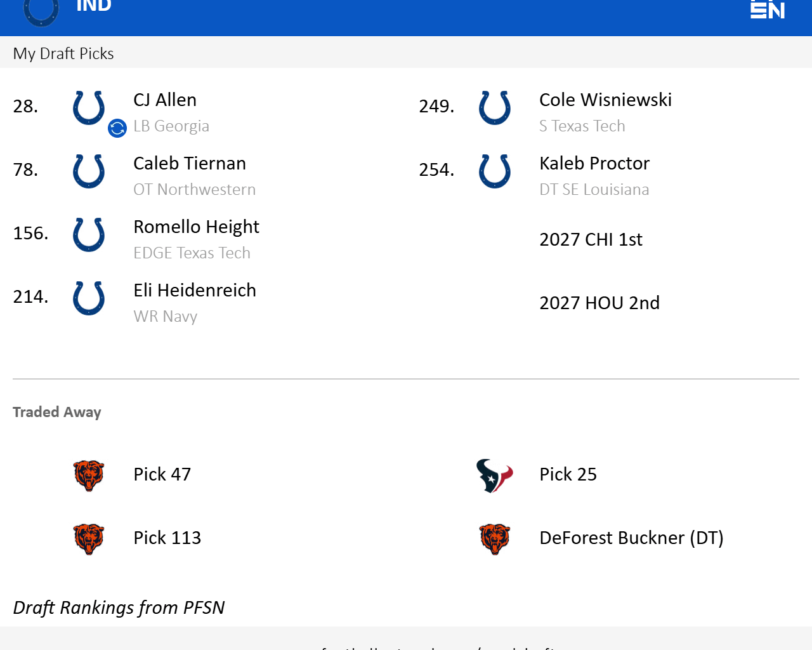Open the EN site logo at top right
Viewport: 812px width, 650px height.
coord(767,10)
